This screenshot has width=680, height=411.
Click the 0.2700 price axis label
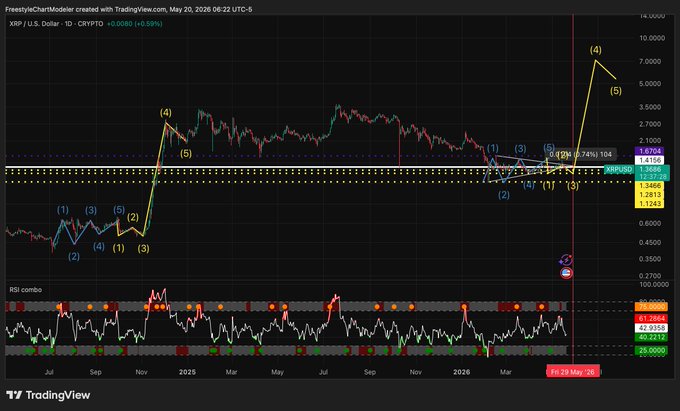coord(650,276)
